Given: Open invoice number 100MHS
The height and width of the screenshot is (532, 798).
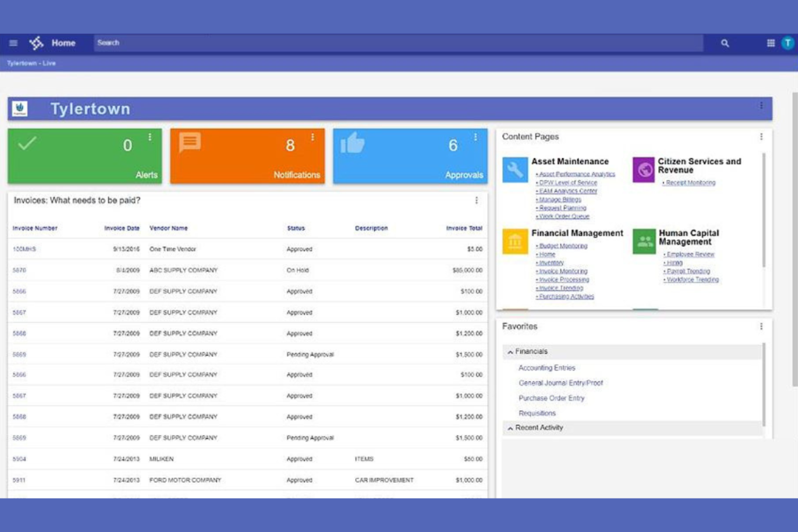Looking at the screenshot, I should point(24,250).
